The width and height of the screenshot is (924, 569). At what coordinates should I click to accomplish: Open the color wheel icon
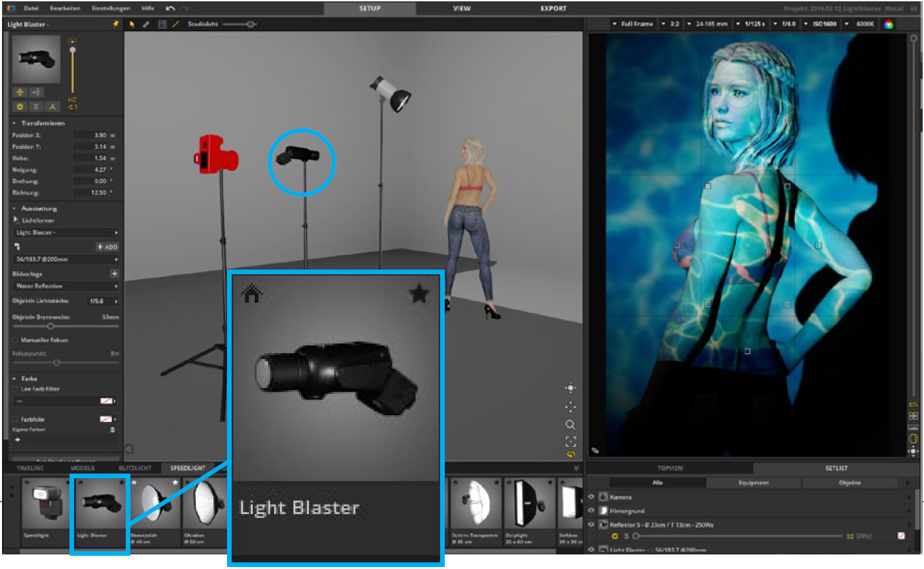coord(888,25)
